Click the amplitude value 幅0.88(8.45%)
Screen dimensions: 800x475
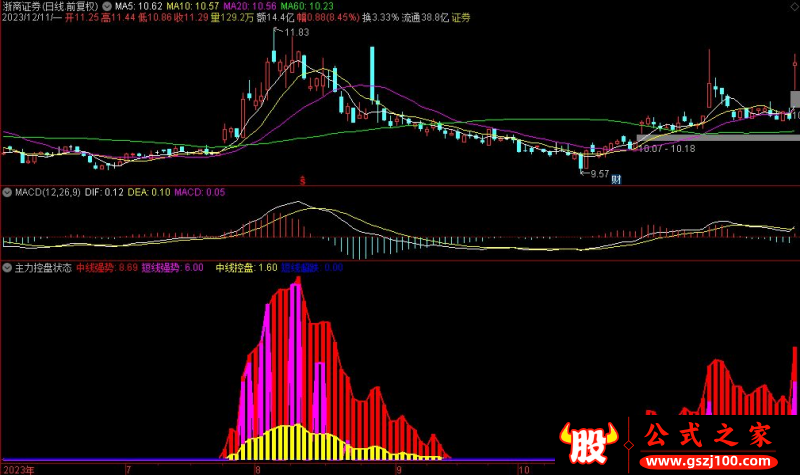328,18
